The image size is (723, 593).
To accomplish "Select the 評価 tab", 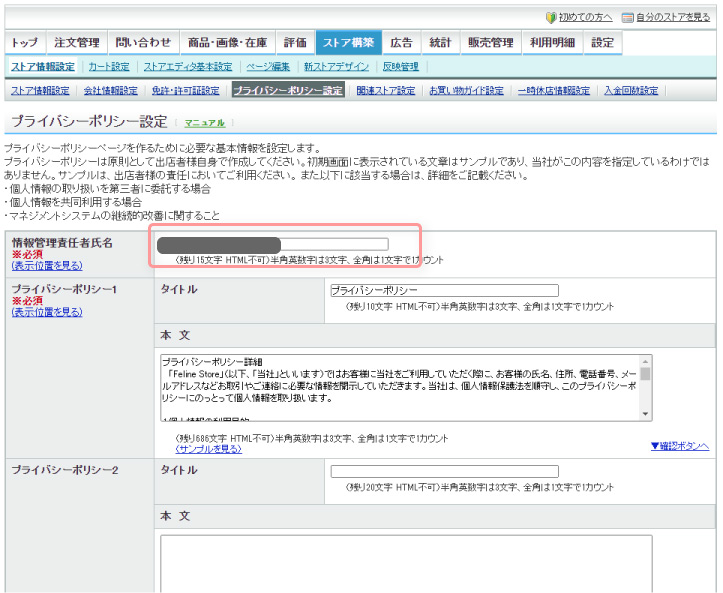I will pos(296,43).
